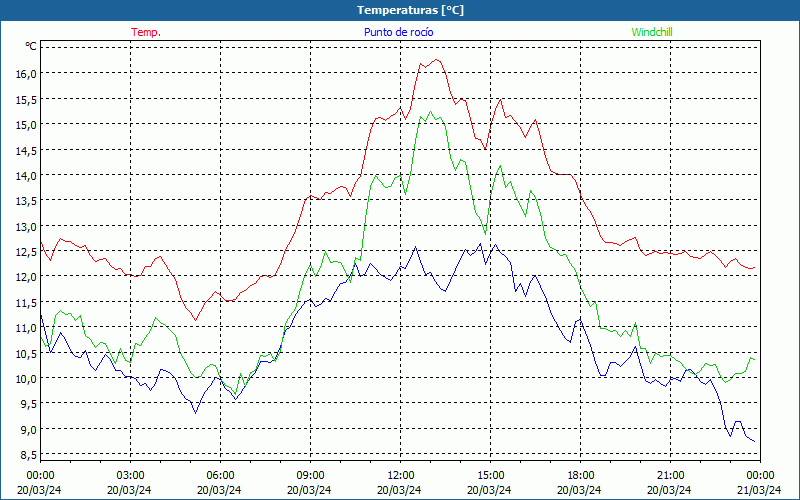Click the 13,0 y-axis value
The width and height of the screenshot is (800, 500).
[27, 226]
